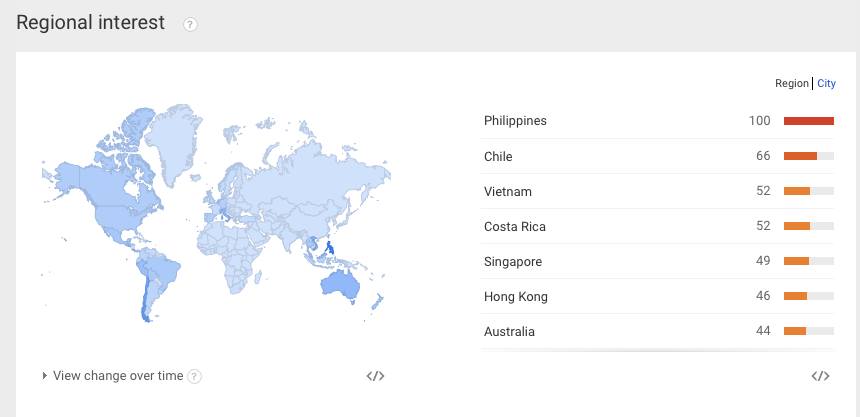Click the embed code icon below the region list
This screenshot has width=860, height=417.
(820, 376)
